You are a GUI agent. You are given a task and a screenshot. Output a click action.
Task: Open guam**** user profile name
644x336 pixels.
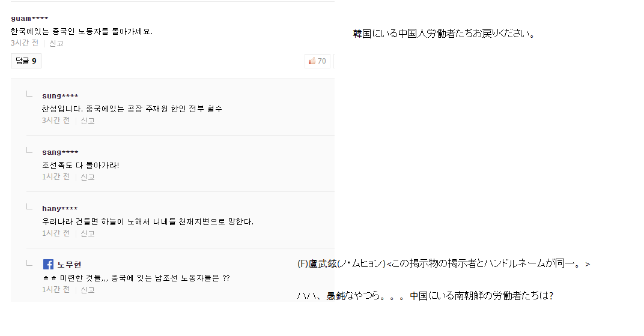point(29,19)
